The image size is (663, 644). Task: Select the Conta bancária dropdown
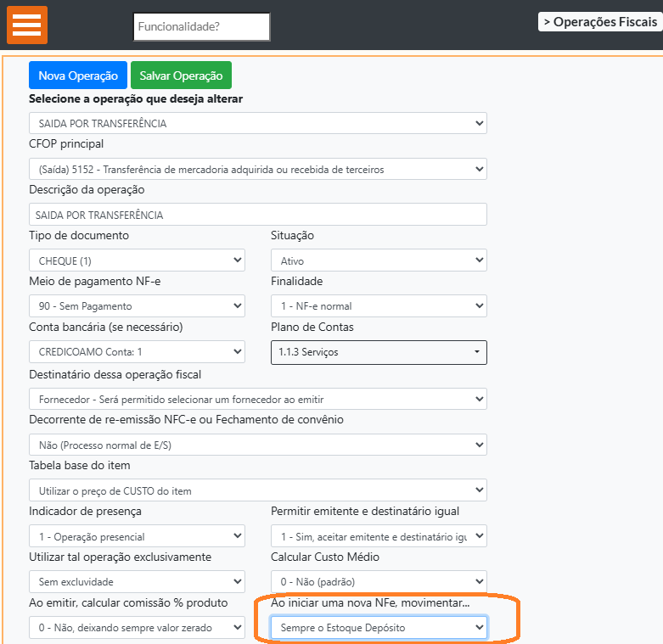(137, 351)
